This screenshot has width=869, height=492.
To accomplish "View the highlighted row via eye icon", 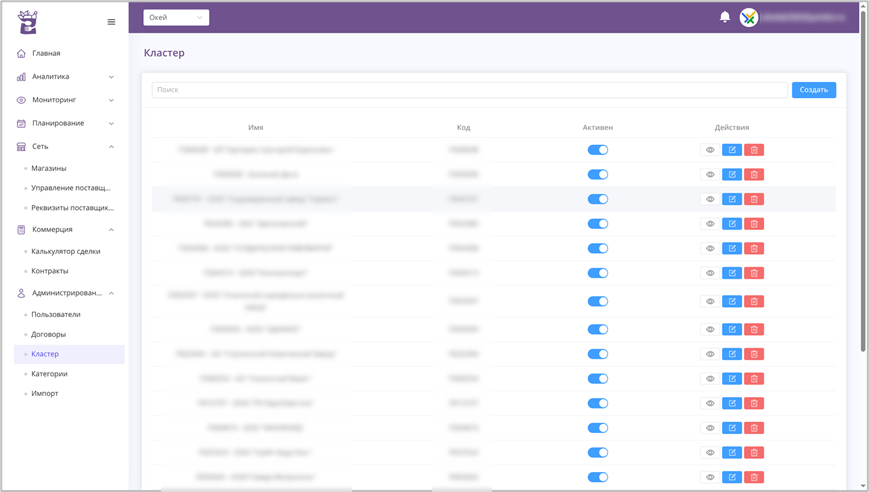I will (710, 199).
